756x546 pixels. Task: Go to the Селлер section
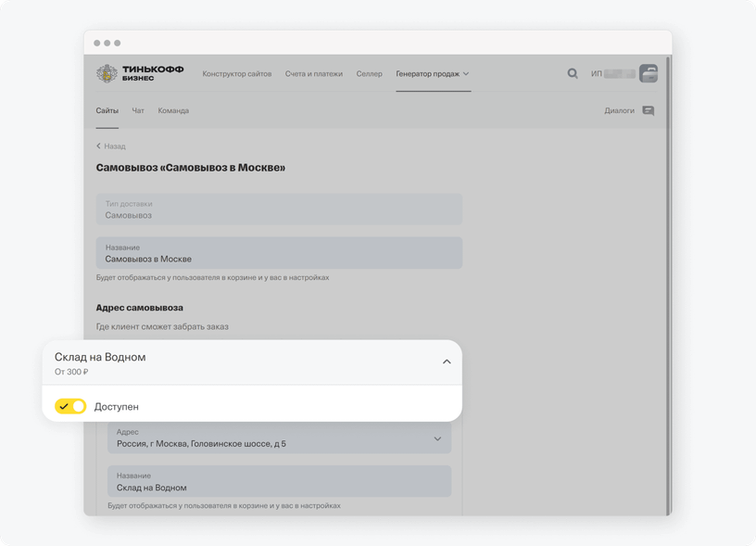370,74
